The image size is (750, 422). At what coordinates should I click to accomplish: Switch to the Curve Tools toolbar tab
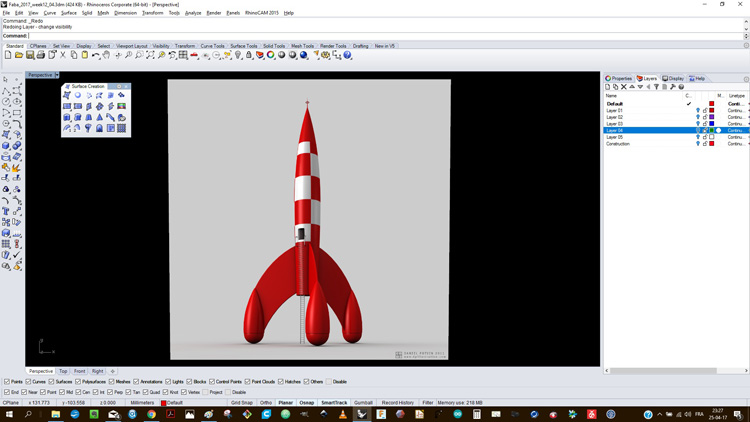[x=212, y=46]
